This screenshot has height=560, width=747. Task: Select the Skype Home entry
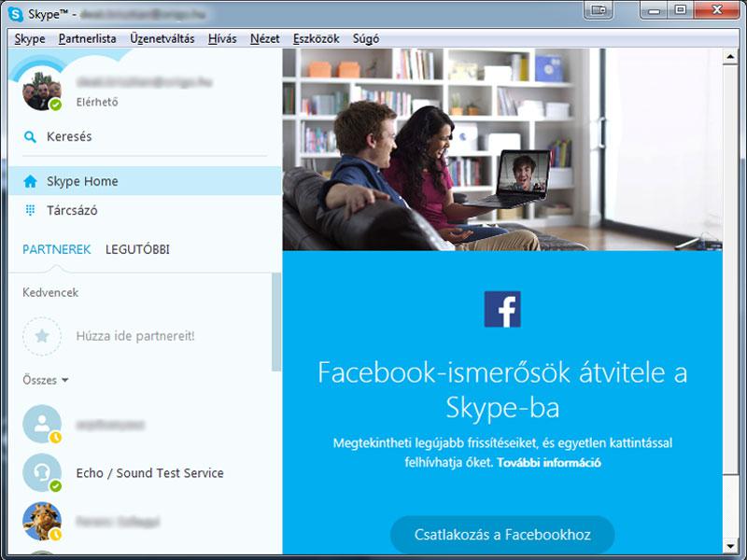(145, 181)
